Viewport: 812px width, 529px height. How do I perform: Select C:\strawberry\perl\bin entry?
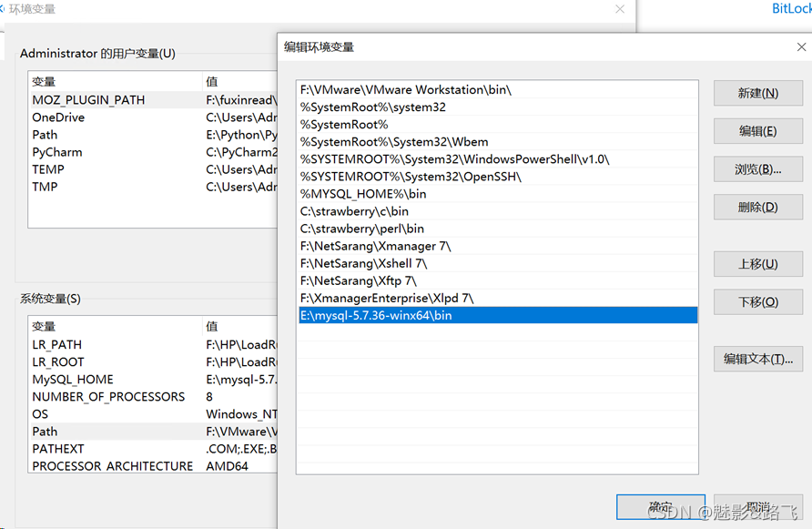[x=498, y=229]
